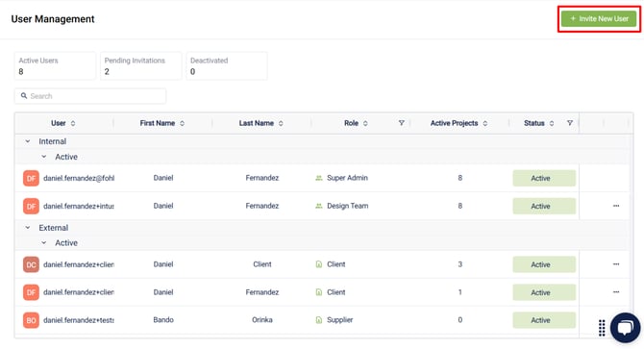Select the Deactivated card
Image resolution: width=644 pixels, height=349 pixels.
click(227, 65)
